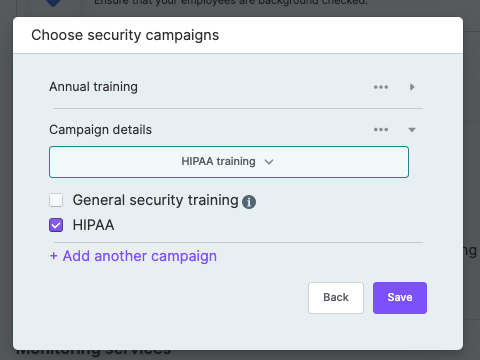Click Monitoring services heading below dialog

click(94, 353)
